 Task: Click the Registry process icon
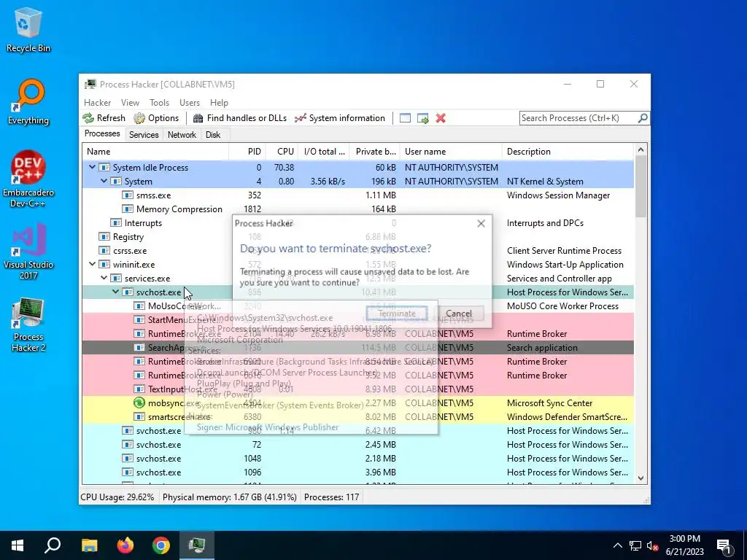[104, 237]
